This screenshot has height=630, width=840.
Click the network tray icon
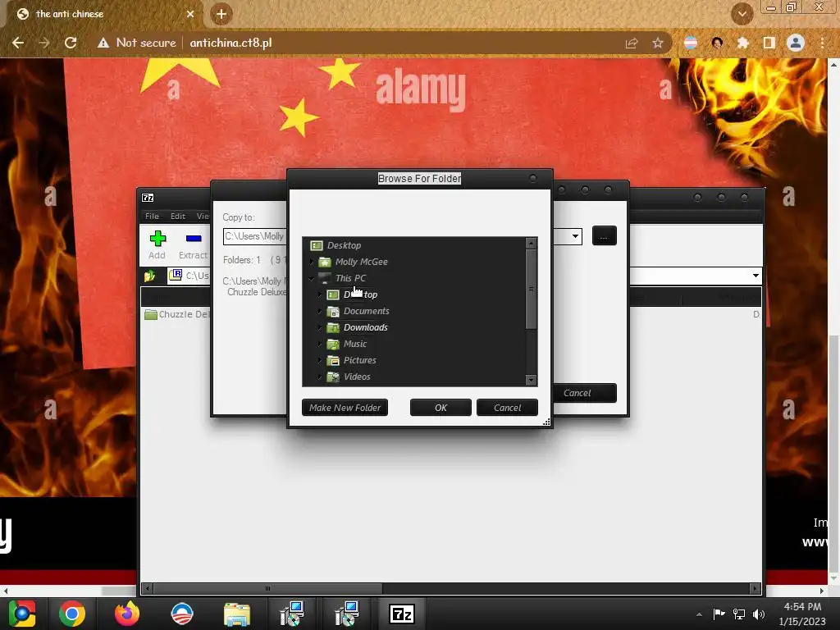(x=739, y=614)
